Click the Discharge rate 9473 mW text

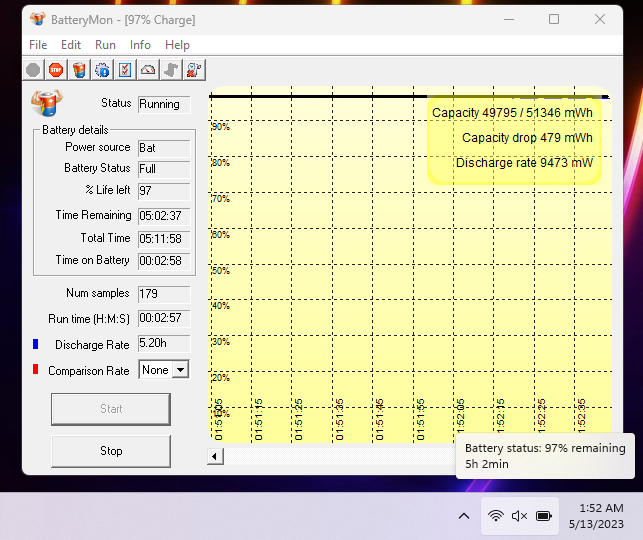point(524,163)
